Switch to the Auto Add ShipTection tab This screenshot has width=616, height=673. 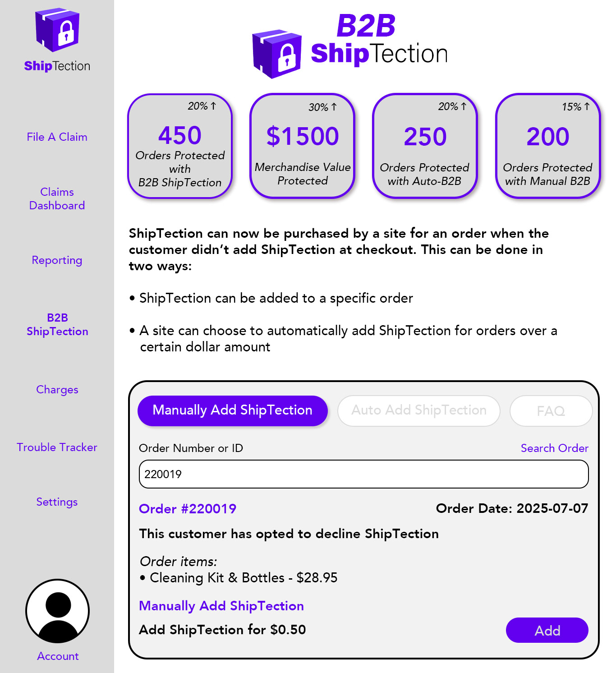(418, 410)
